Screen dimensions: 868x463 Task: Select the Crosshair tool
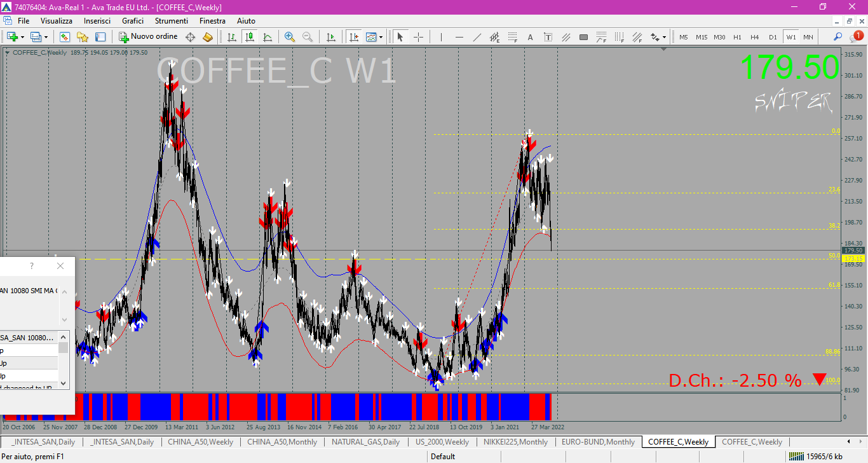(418, 37)
